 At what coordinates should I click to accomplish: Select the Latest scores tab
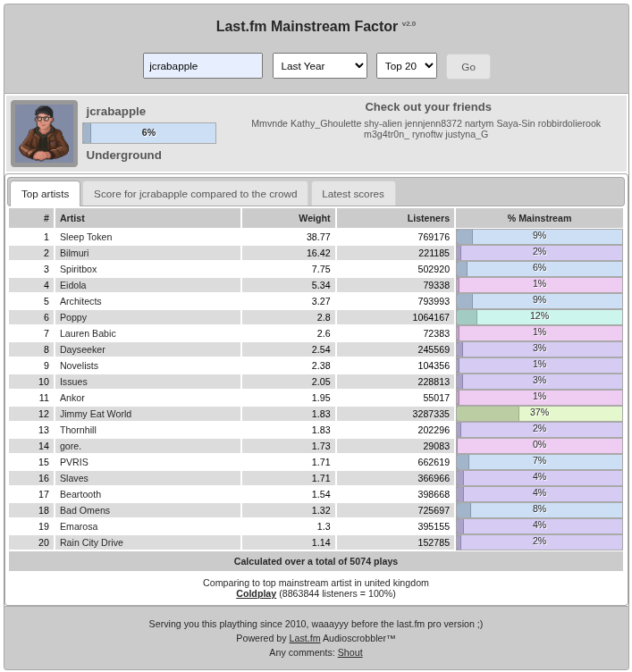click(352, 194)
